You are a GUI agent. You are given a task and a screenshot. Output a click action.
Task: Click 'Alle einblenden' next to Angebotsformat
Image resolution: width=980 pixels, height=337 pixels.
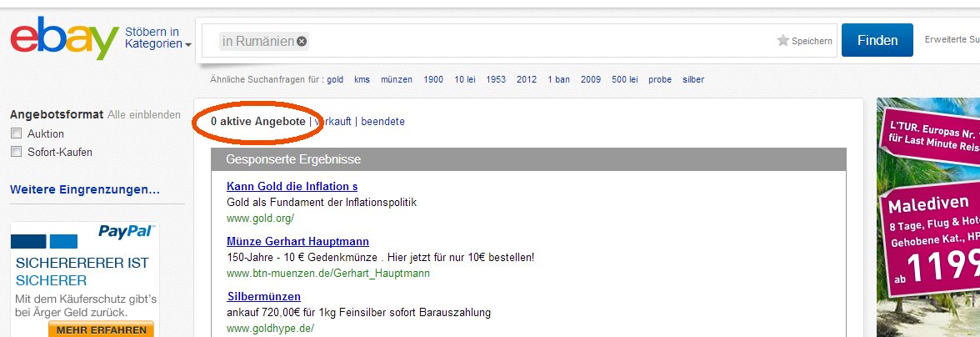[144, 115]
